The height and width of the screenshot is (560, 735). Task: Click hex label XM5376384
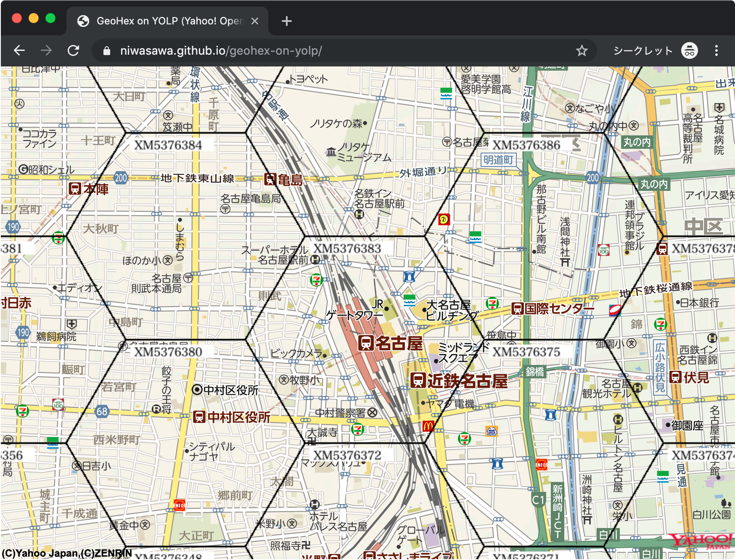[168, 145]
